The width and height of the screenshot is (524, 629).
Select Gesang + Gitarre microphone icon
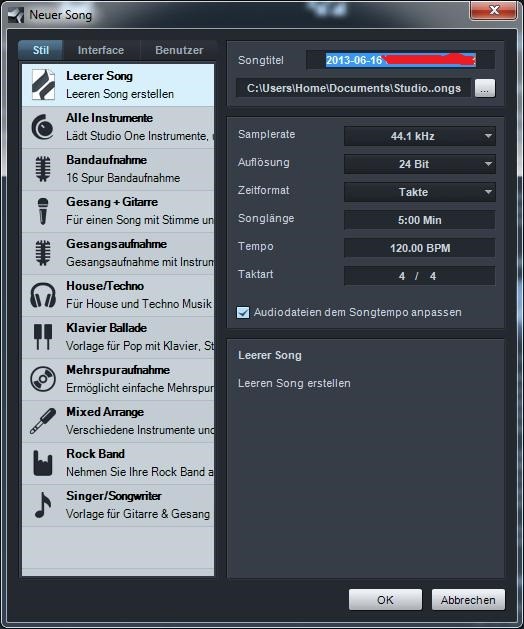click(43, 211)
